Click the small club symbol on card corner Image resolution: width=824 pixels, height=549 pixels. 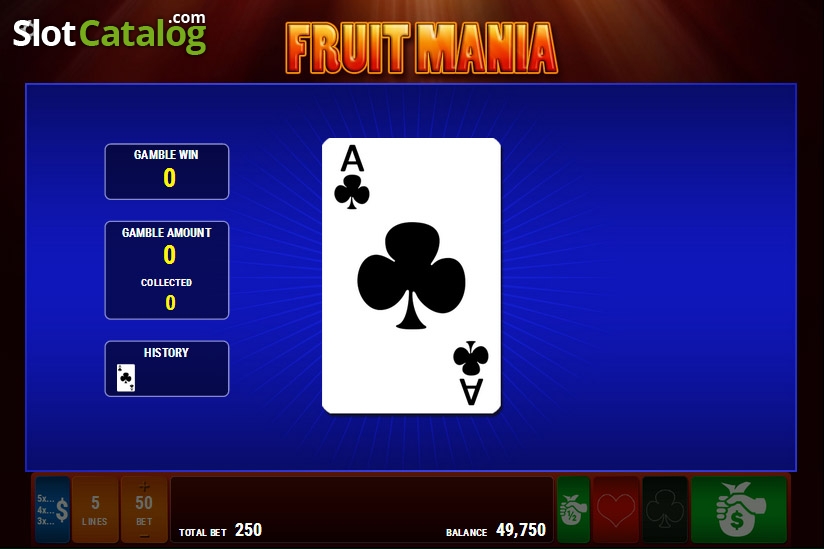click(352, 192)
